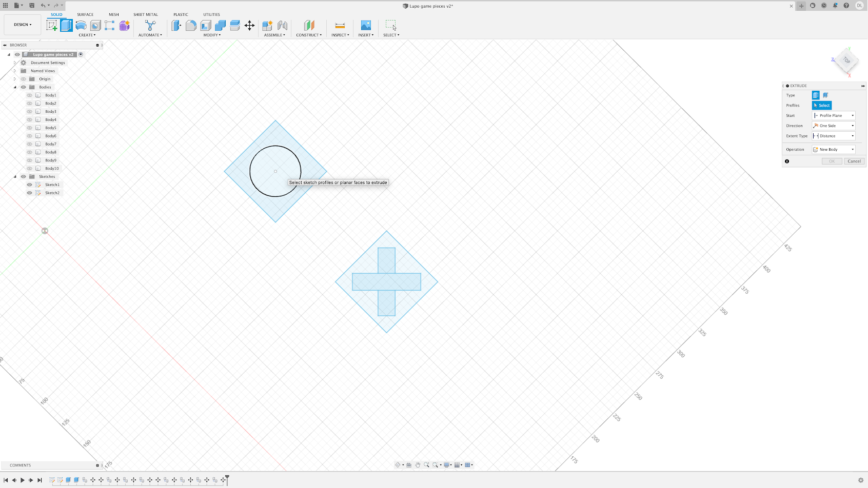
Task: Click the Notifications bell icon
Action: [x=835, y=6]
